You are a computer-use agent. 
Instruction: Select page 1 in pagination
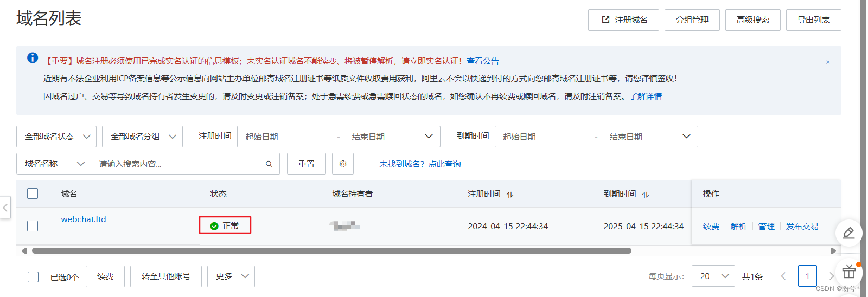807,276
